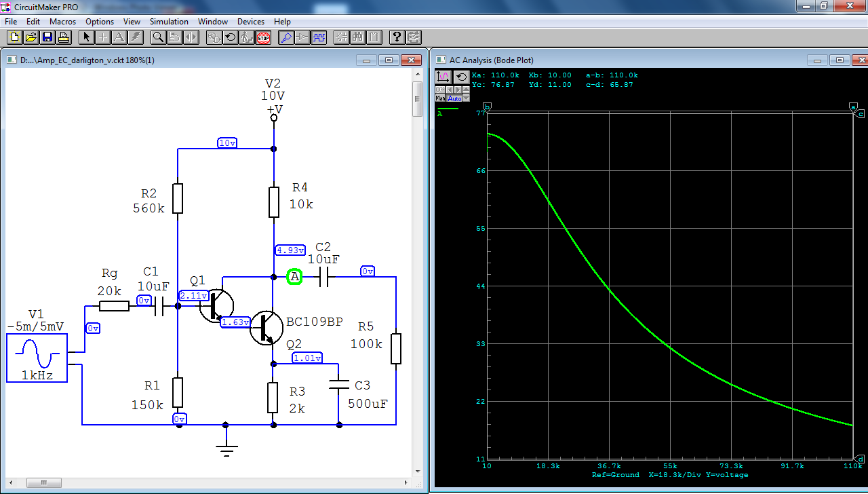Select Auto scaling mode in Bode plot
This screenshot has width=868, height=494.
(x=454, y=98)
